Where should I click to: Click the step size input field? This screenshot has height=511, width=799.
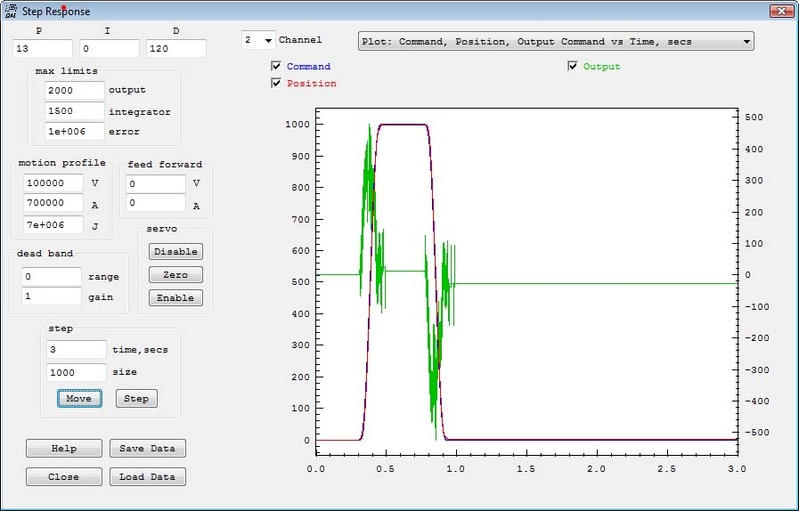76,372
